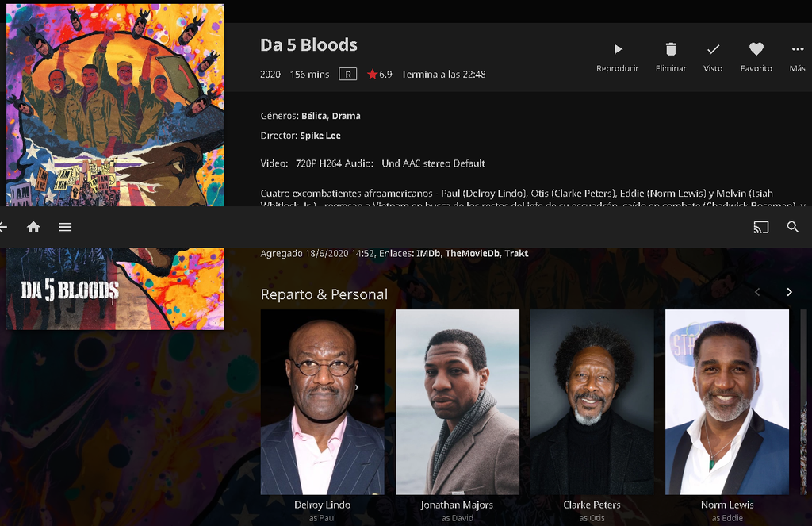
Task: Open the search icon
Action: [x=792, y=227]
